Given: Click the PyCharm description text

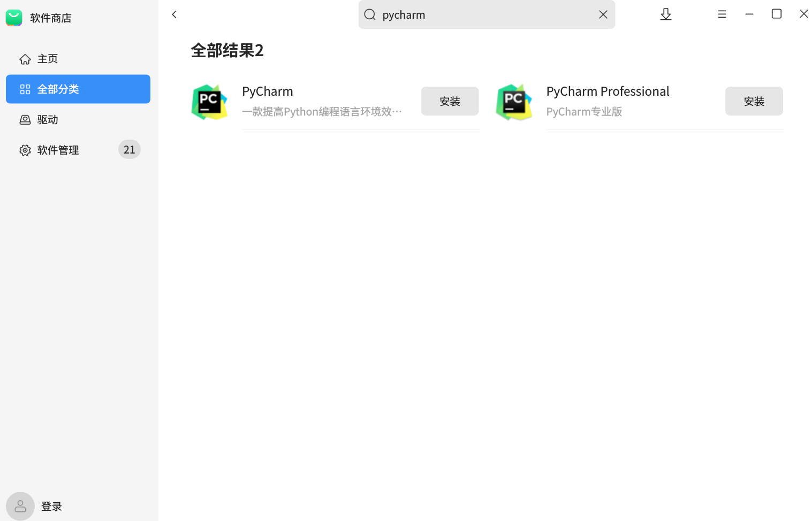Looking at the screenshot, I should coord(322,112).
